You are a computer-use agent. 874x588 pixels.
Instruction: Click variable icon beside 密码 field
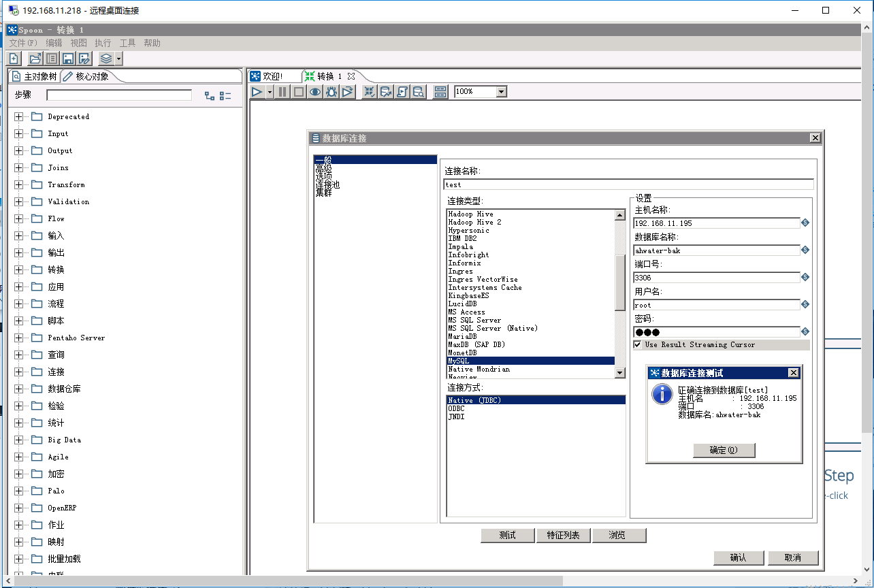point(805,331)
